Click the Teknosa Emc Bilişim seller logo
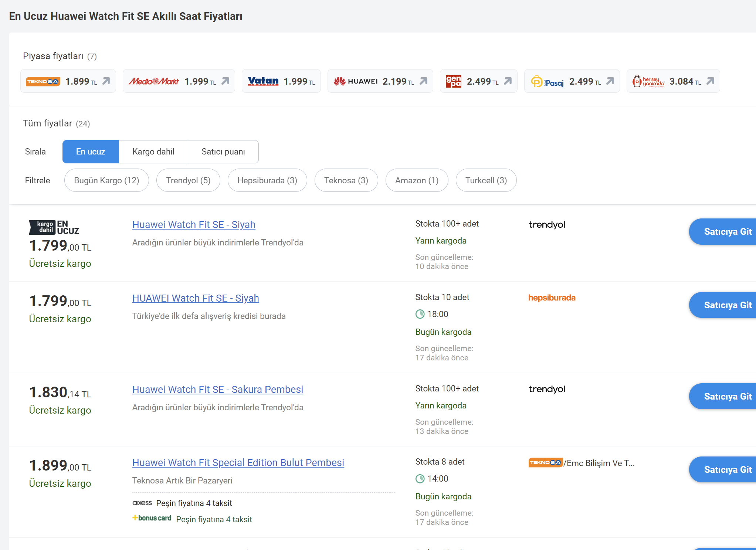This screenshot has height=550, width=756. pyautogui.click(x=545, y=462)
